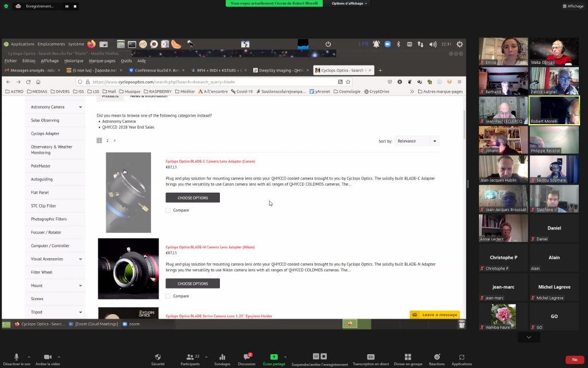Switch to the DeepSky Imaging tab

tap(281, 70)
